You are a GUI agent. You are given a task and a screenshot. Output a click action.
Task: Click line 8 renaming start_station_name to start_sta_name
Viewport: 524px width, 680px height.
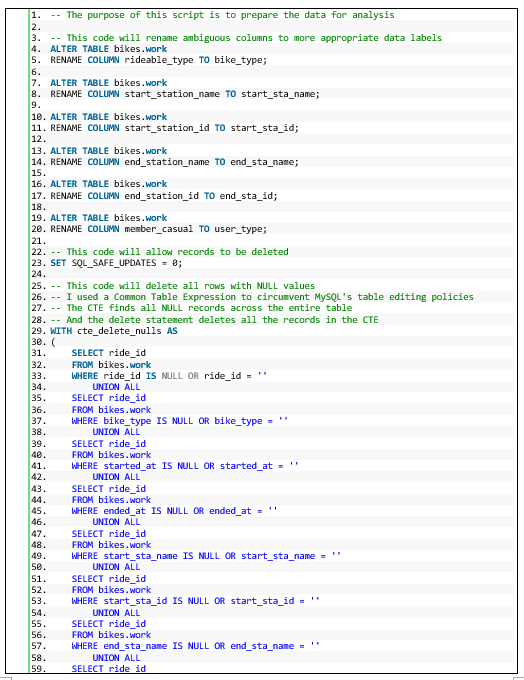(x=185, y=94)
